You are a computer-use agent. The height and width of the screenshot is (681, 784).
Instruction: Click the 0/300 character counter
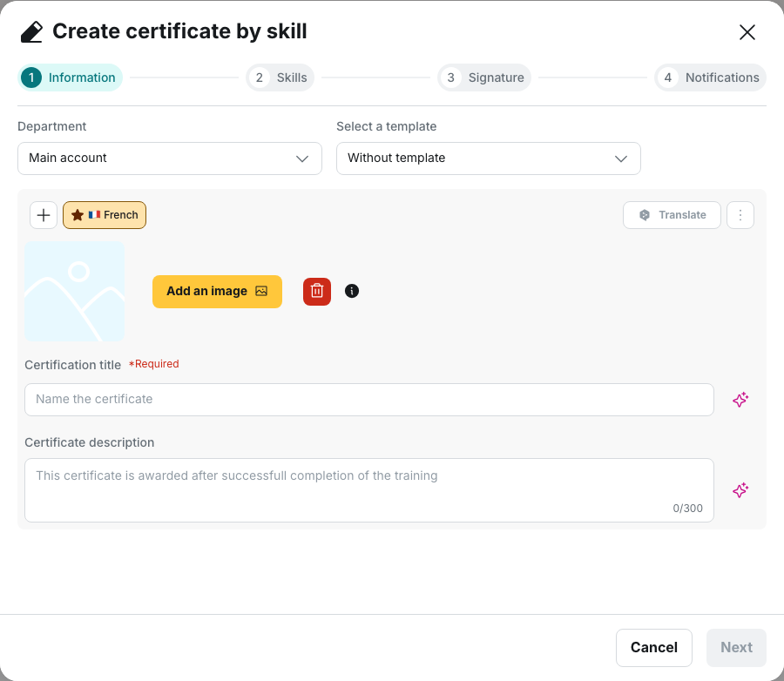(x=687, y=509)
